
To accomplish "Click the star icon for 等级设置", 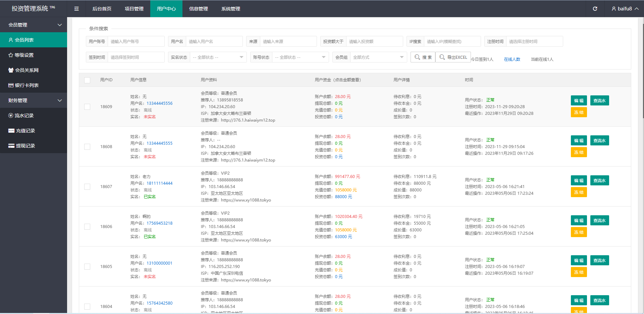I will click(x=11, y=55).
